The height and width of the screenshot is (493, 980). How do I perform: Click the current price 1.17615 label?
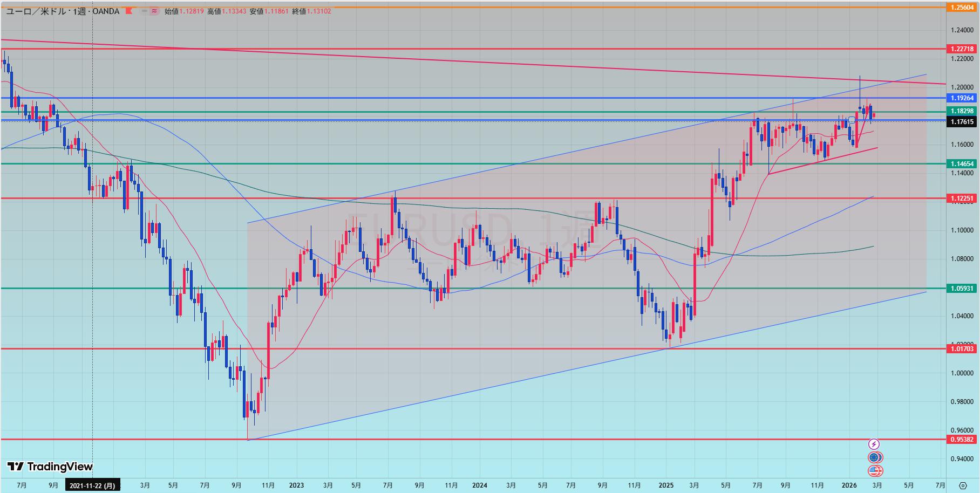(x=962, y=122)
